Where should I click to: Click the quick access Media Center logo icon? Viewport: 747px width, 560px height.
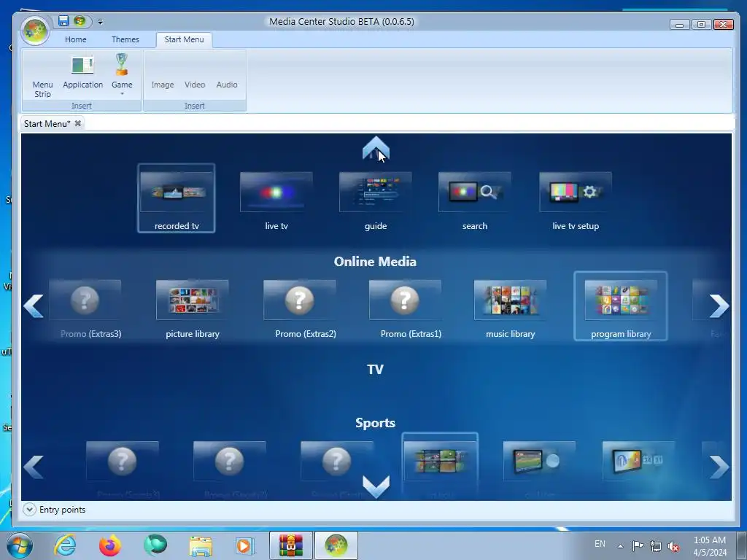(x=79, y=21)
